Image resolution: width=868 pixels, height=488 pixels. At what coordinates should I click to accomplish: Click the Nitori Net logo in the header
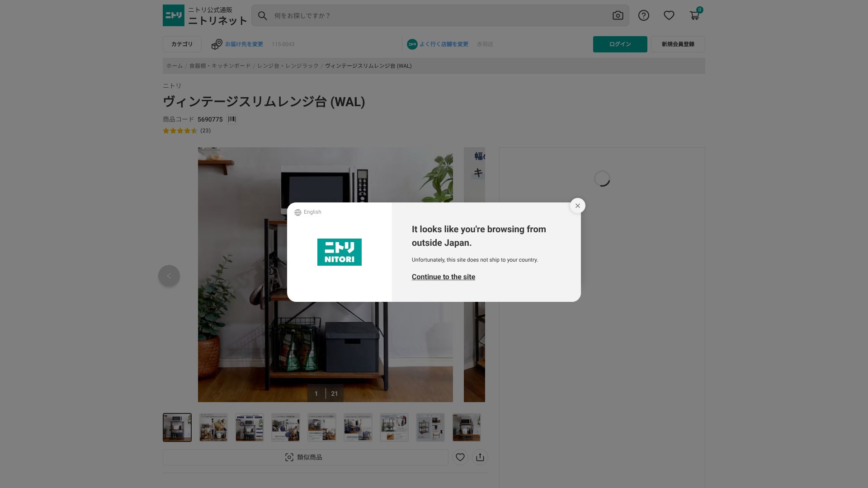pos(205,15)
